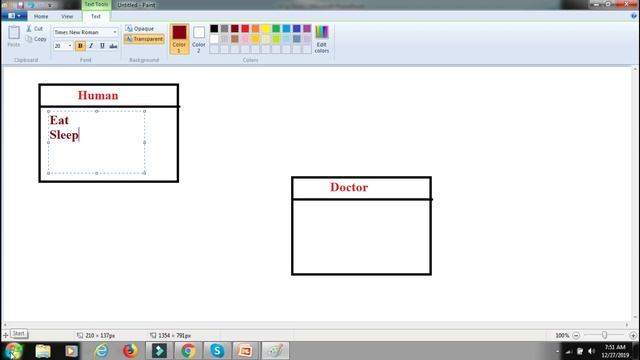This screenshot has width=640, height=360.
Task: Pick the purple color swatch
Action: tap(307, 28)
